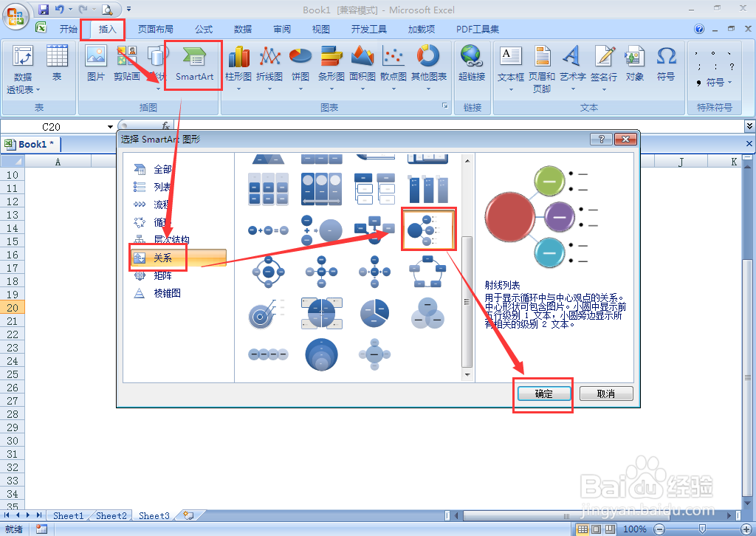756x536 pixels.
Task: Open chart group dialog launcher
Action: click(x=445, y=106)
